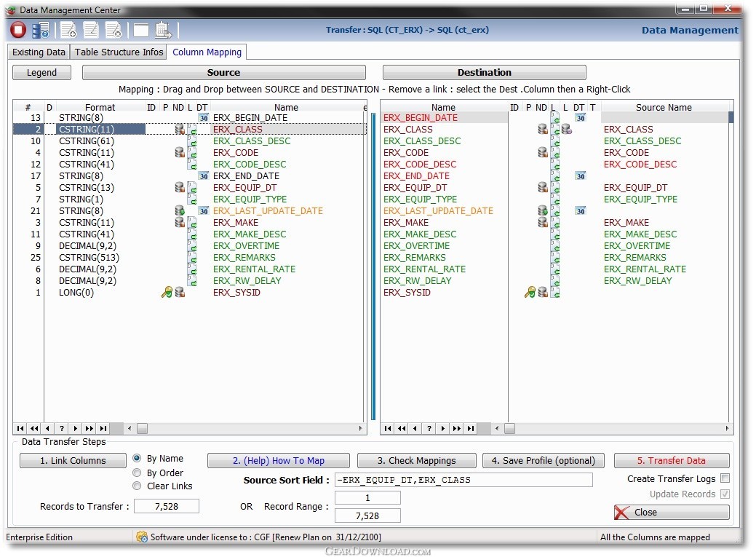The height and width of the screenshot is (557, 756).
Task: Click key icon on destination ERX_SYSID row
Action: (530, 292)
